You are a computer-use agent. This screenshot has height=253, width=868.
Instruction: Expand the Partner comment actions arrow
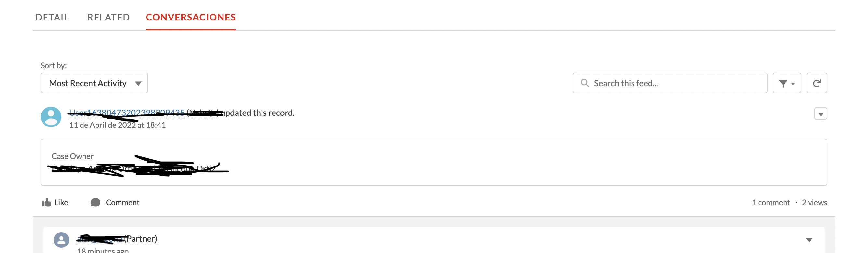tap(809, 240)
